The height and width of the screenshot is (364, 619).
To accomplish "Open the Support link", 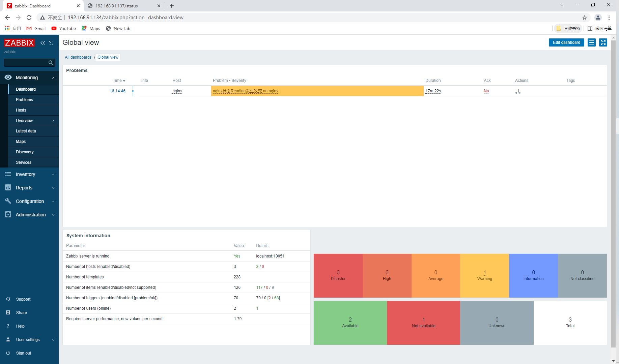I will click(23, 299).
